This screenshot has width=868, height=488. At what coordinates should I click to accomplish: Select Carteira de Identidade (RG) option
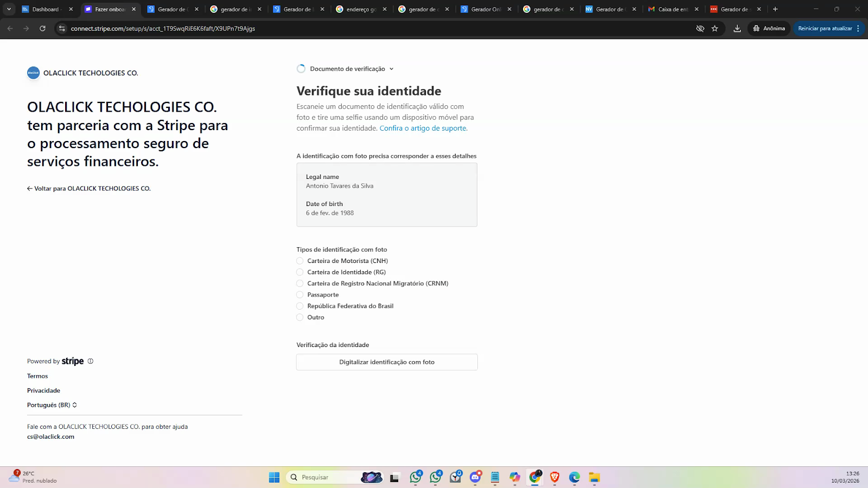click(300, 272)
